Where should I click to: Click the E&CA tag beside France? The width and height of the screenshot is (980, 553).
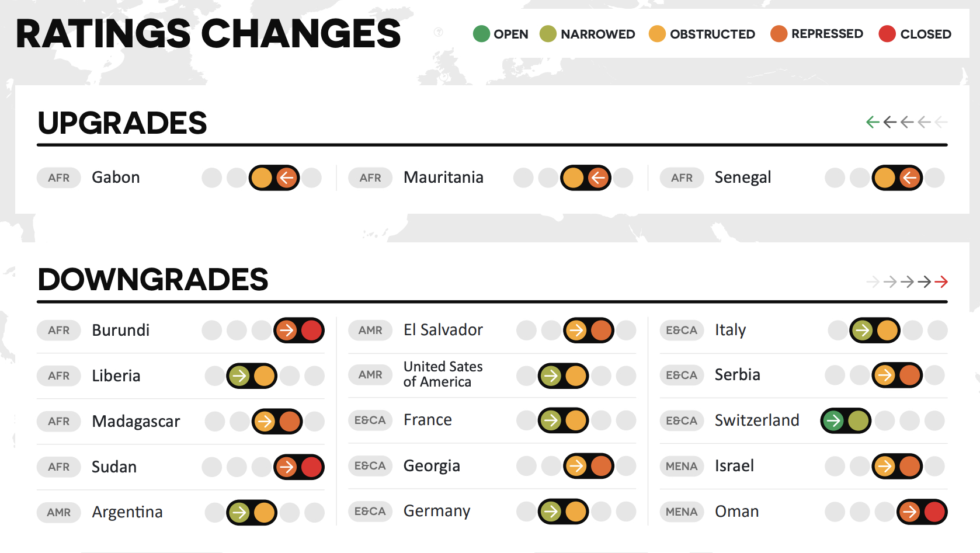(370, 420)
